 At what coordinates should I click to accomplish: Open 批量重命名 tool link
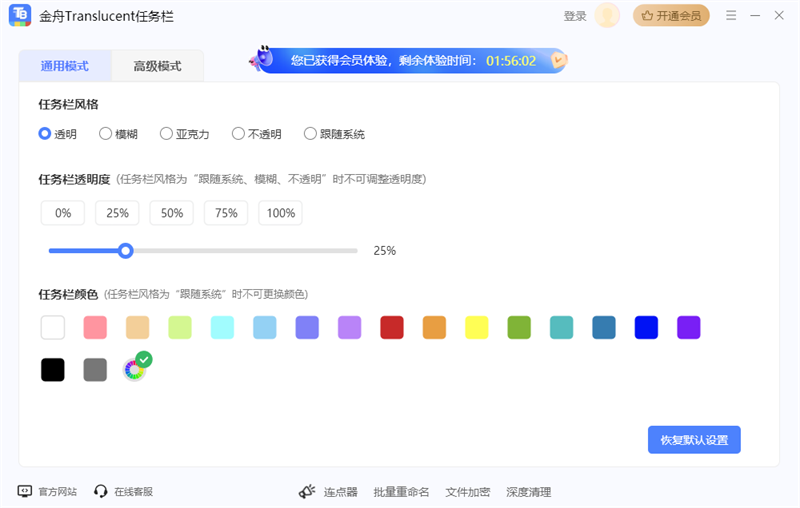(401, 492)
